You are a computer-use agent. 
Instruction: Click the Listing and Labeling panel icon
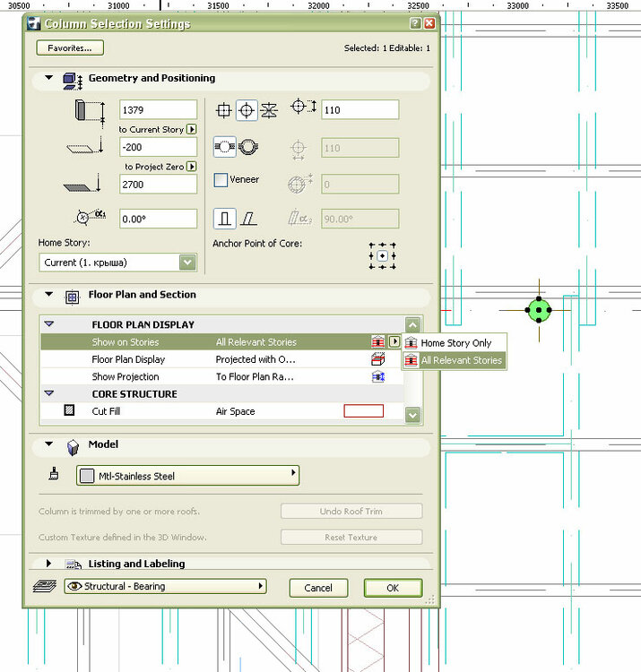[x=74, y=564]
